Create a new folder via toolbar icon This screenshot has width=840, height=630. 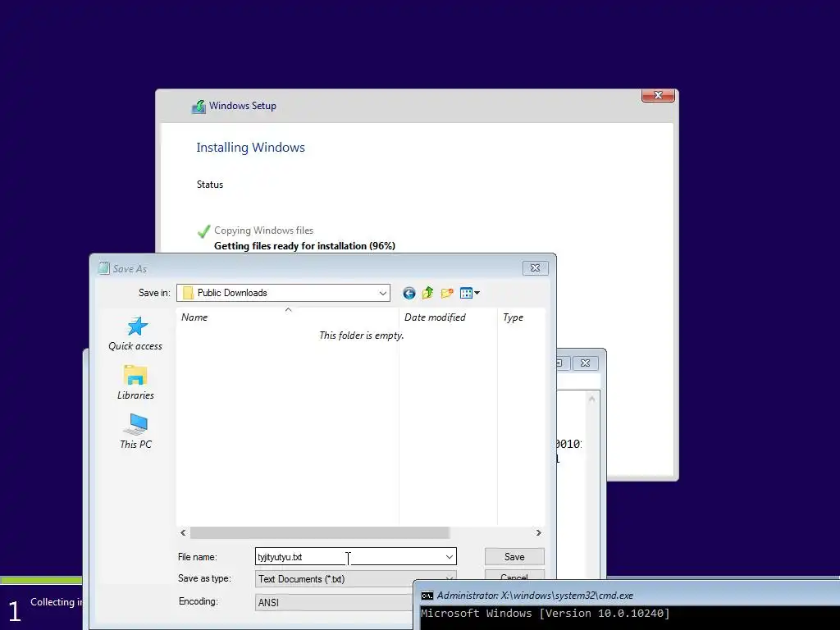[447, 293]
